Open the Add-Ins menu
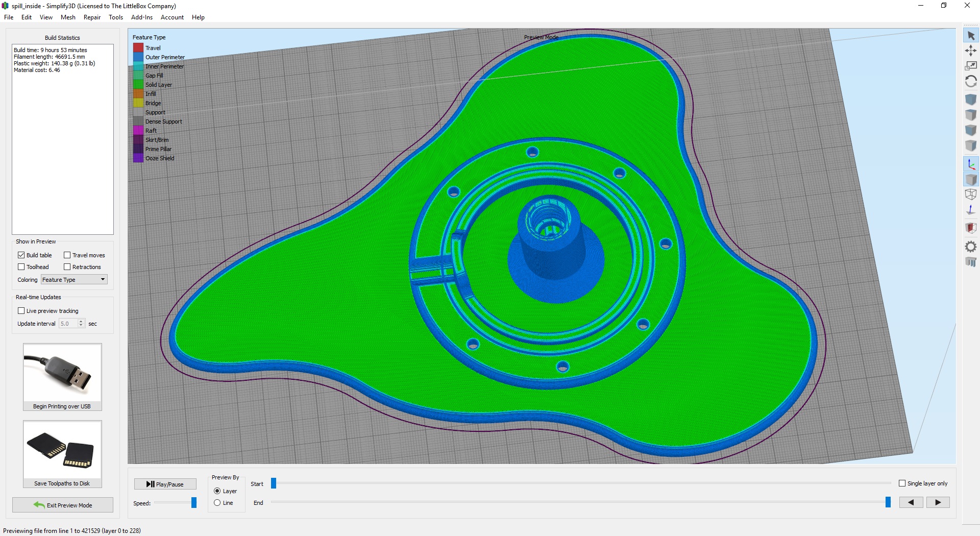Viewport: 980px width, 536px height. [x=142, y=17]
